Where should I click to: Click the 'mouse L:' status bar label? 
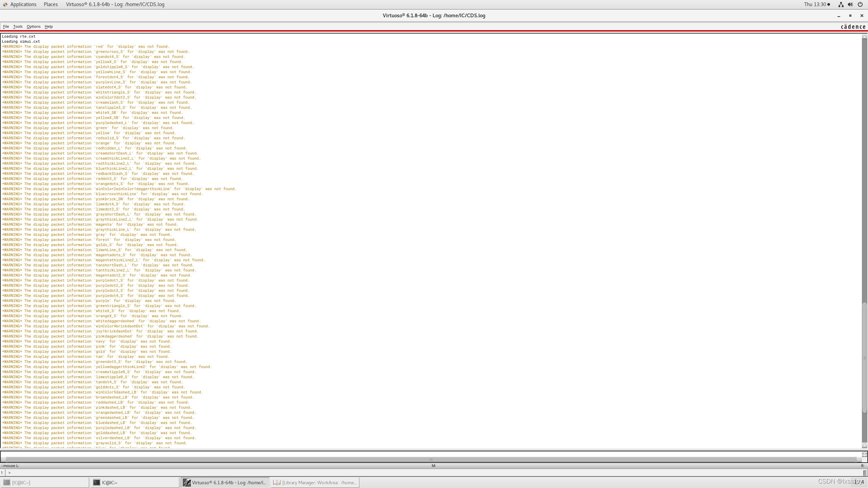click(x=11, y=466)
